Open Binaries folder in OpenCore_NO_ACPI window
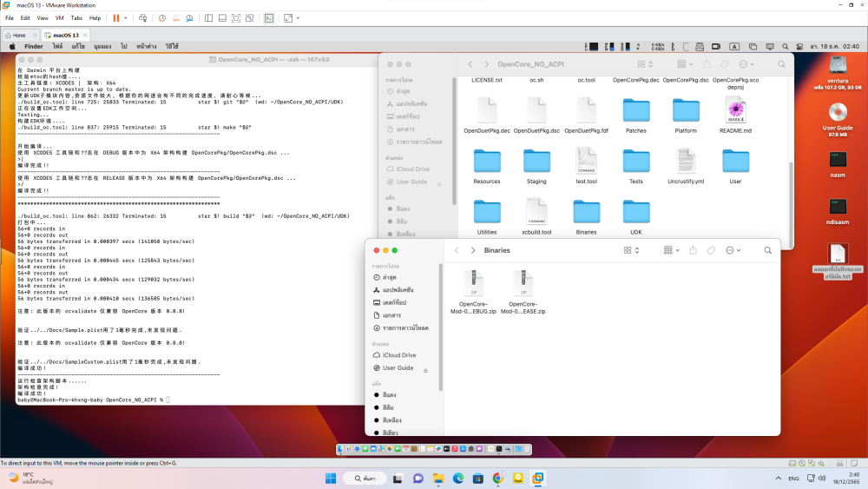The width and height of the screenshot is (868, 489). click(x=586, y=217)
